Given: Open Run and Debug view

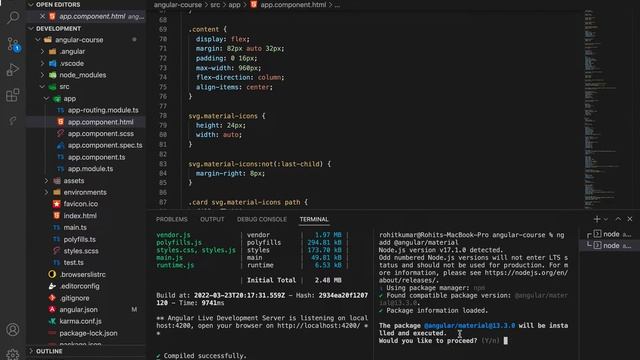Looking at the screenshot, I should 13,70.
